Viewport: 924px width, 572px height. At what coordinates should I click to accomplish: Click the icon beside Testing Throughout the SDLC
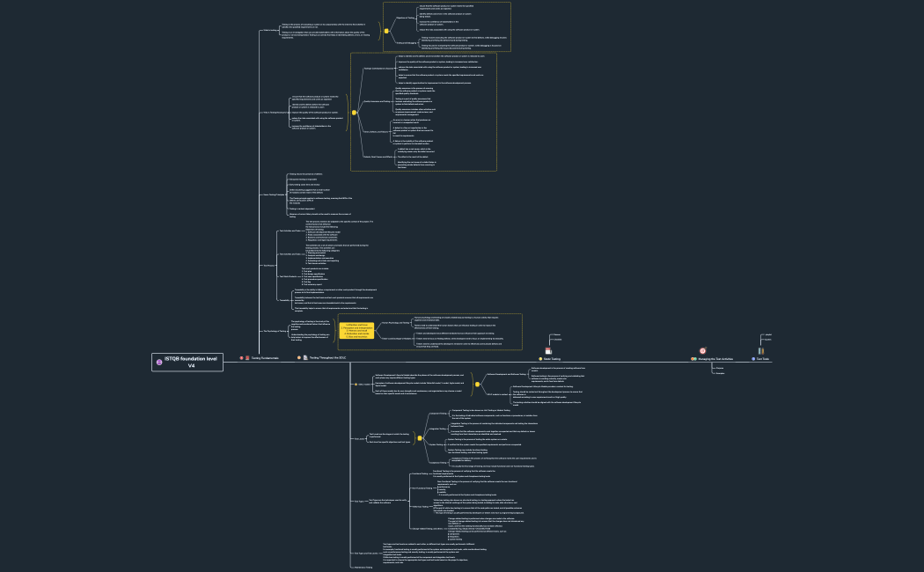(x=304, y=358)
